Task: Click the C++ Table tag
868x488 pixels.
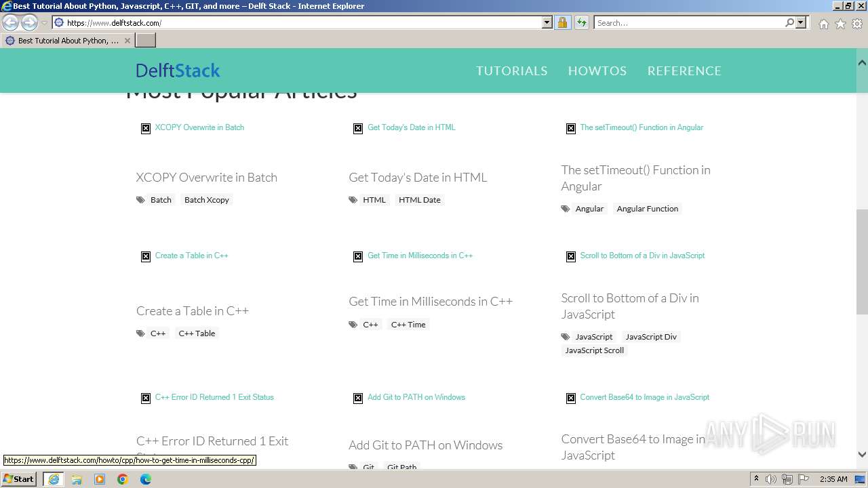Action: tap(197, 333)
